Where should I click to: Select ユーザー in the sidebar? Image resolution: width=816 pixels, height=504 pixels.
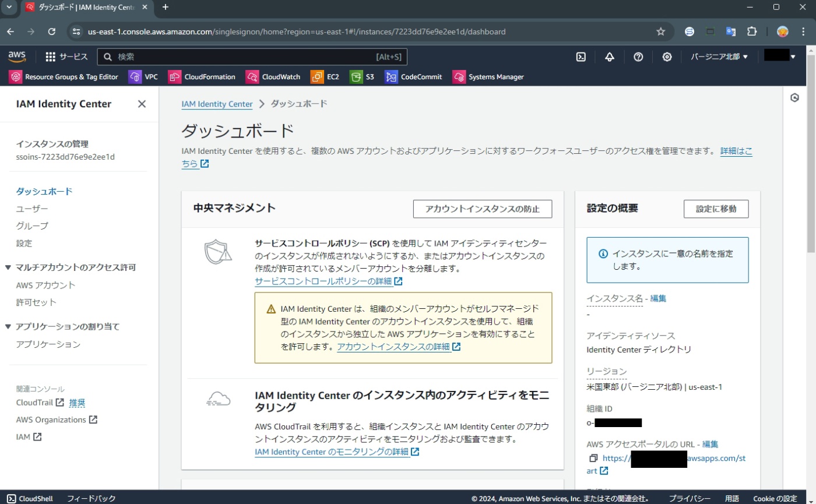32,209
